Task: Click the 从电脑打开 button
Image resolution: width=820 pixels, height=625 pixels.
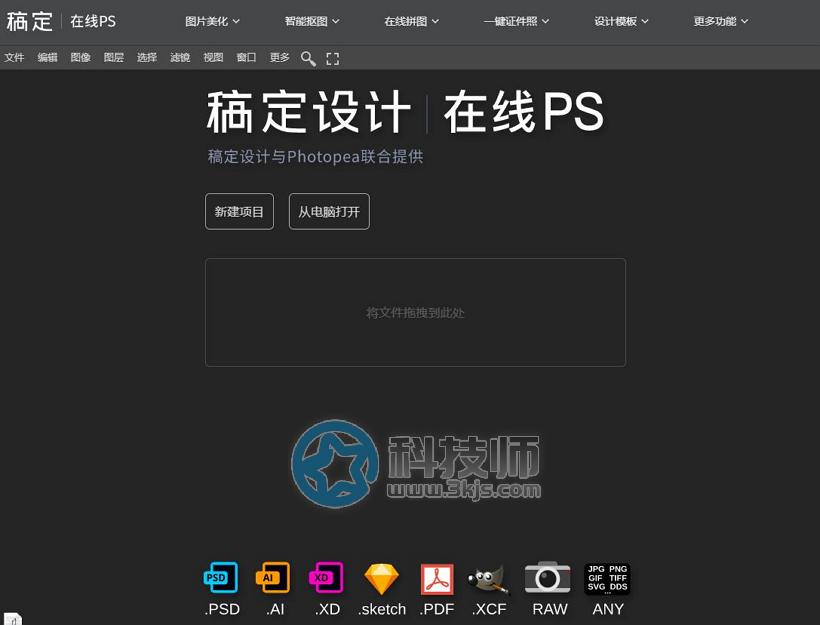Action: click(x=329, y=211)
